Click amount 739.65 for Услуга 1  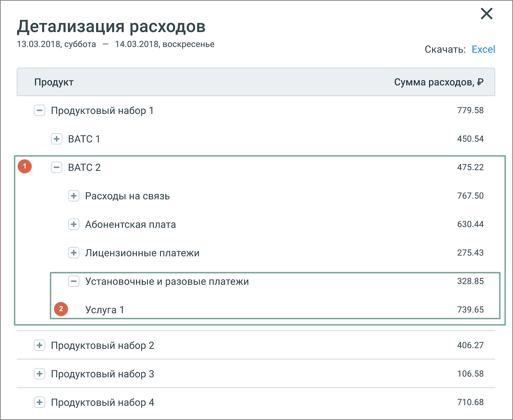tap(470, 310)
